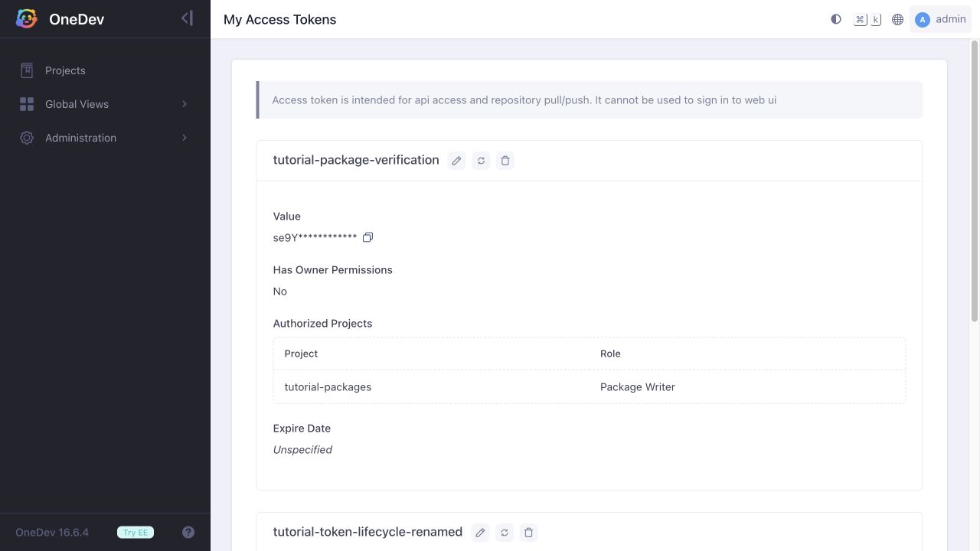Click the tutorial-packages project cell
Screen dimensions: 980x551
pyautogui.click(x=328, y=387)
